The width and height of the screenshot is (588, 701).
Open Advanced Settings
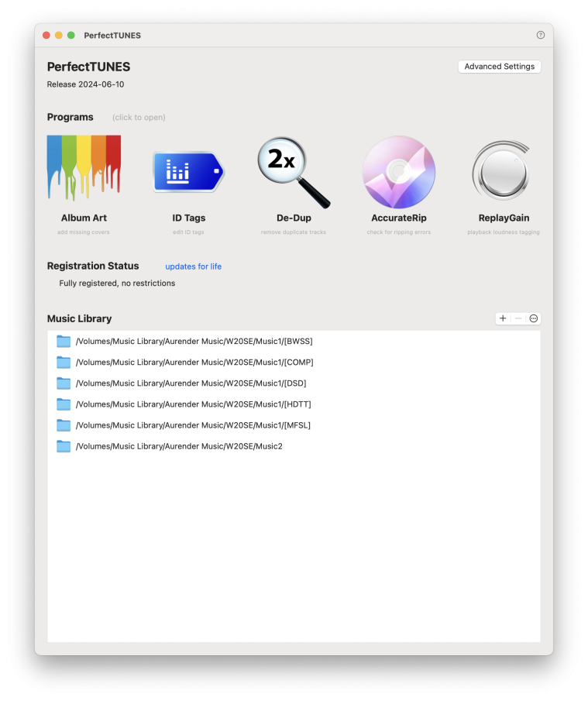point(499,67)
